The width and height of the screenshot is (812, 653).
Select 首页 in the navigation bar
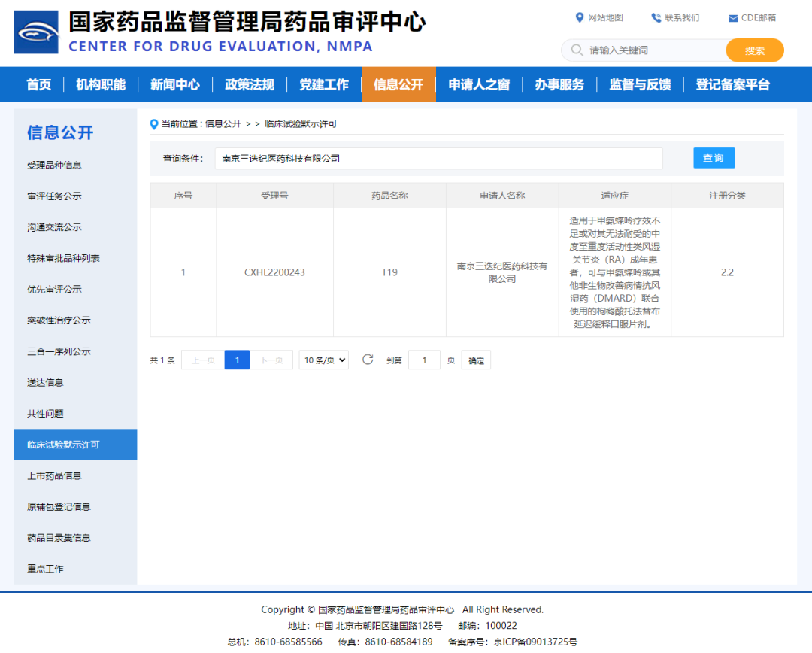click(x=38, y=84)
